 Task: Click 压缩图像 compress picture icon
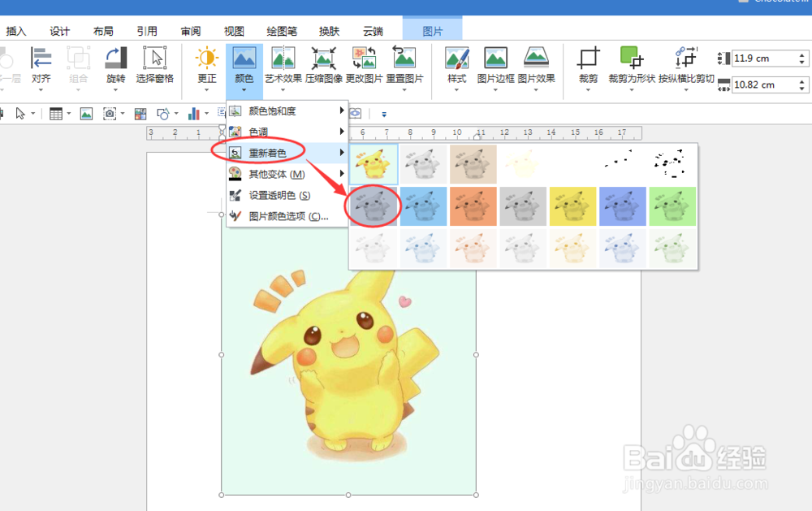(x=324, y=58)
